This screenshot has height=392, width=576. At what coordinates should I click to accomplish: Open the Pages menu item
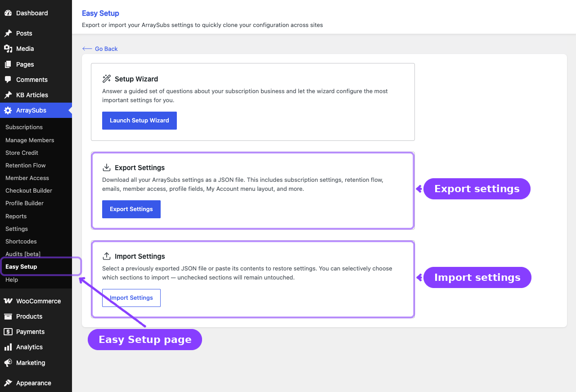point(36,64)
